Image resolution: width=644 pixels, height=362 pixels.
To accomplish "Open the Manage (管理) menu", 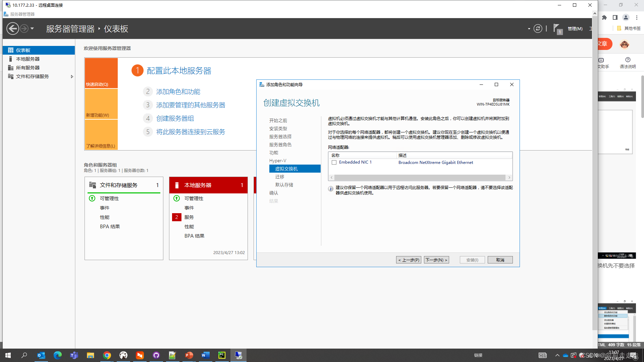I will pos(575,29).
